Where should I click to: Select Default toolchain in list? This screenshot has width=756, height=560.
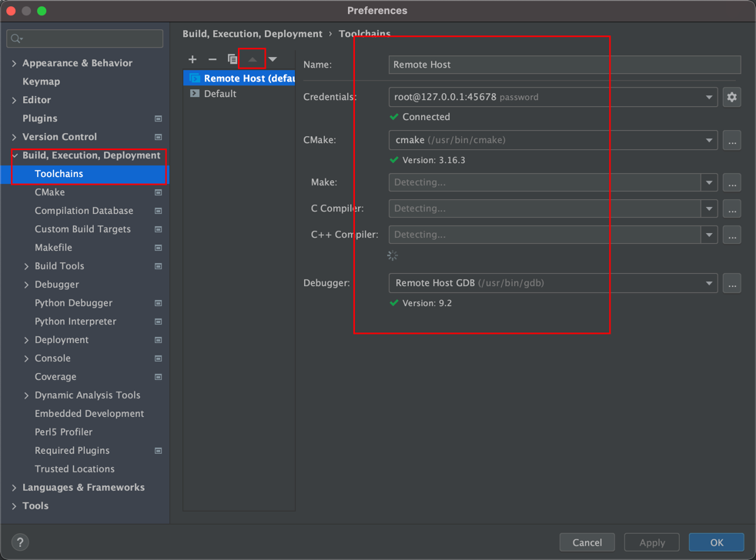tap(220, 94)
